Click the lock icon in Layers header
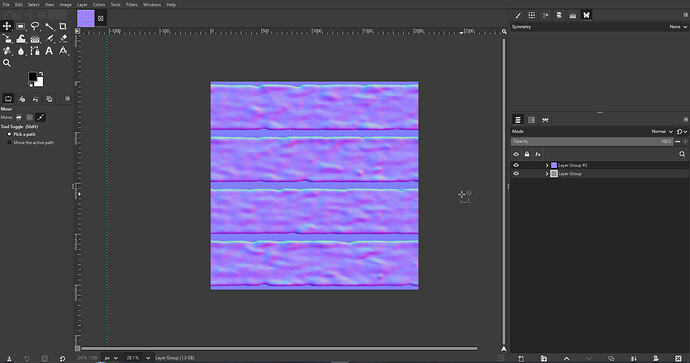This screenshot has width=690, height=363. [527, 154]
